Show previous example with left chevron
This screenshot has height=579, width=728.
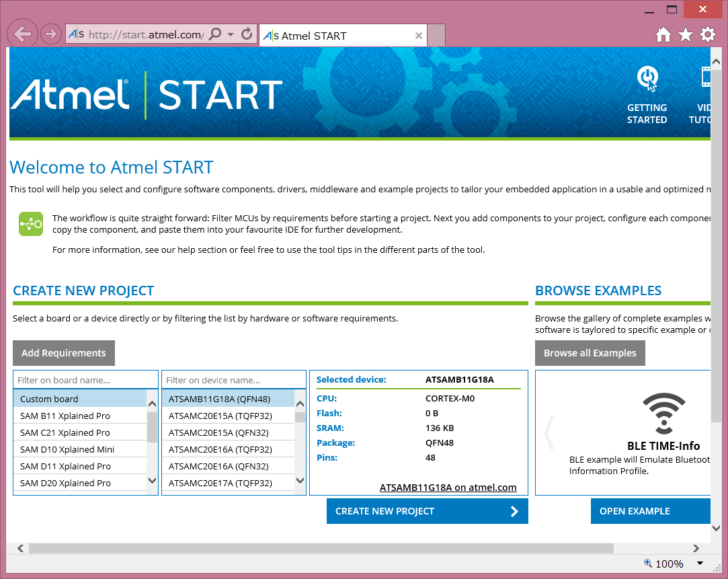pos(549,433)
